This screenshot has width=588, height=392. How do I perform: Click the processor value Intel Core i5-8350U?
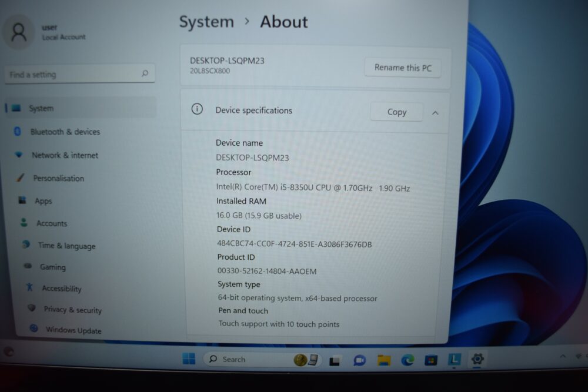(313, 187)
